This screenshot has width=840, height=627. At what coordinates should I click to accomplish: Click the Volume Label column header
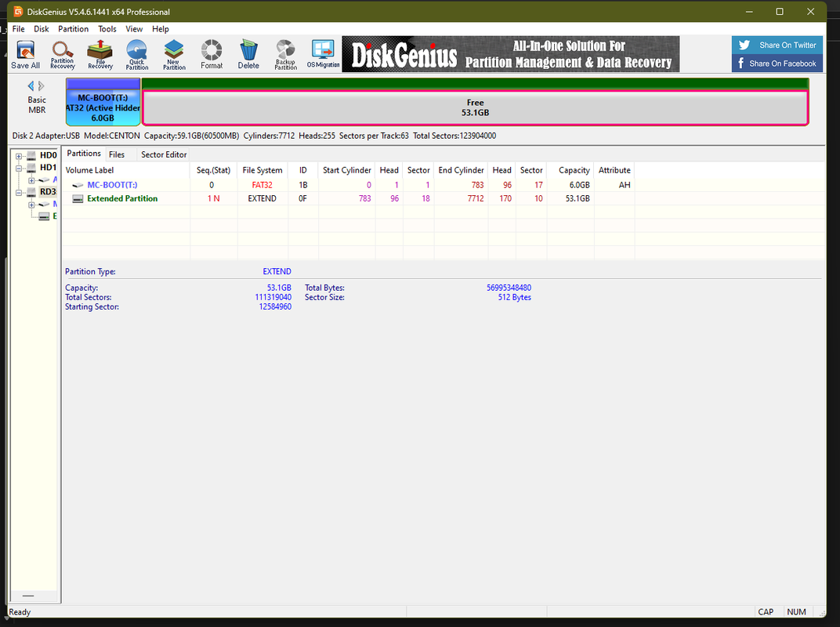point(126,170)
